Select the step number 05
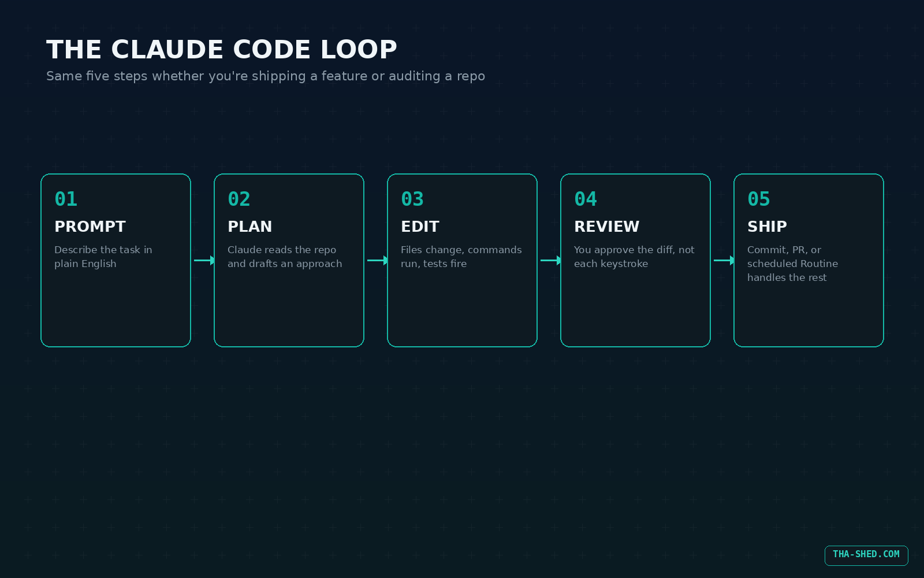The image size is (924, 578). pyautogui.click(x=759, y=199)
